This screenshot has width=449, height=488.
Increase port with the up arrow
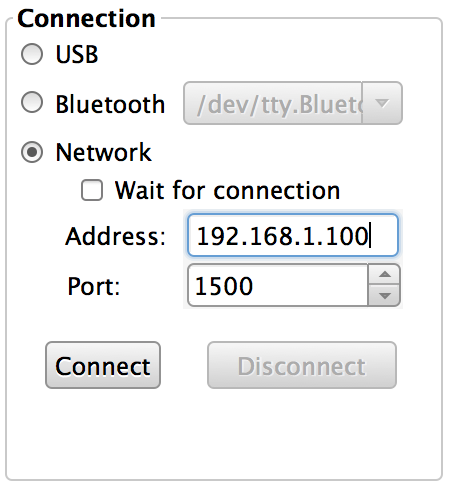384,275
